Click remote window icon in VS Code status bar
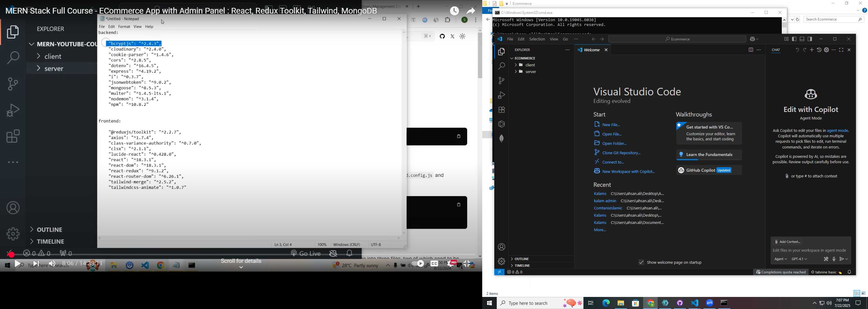Screen dimensions: 868x309 [499, 272]
